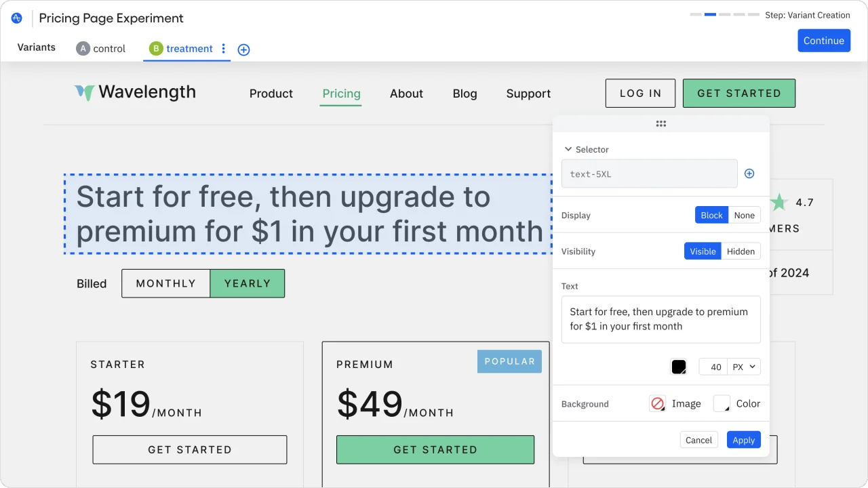The height and width of the screenshot is (488, 868).
Task: Collapse the Selector section
Action: (568, 149)
